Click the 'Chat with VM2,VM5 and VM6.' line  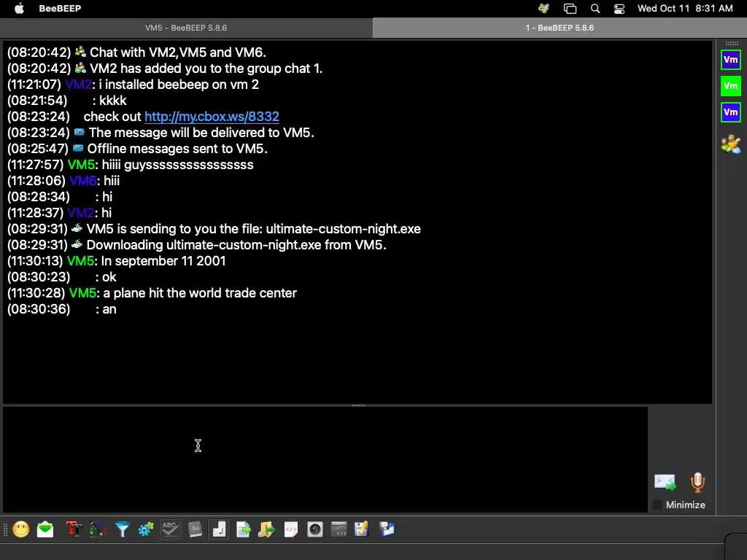coord(178,52)
